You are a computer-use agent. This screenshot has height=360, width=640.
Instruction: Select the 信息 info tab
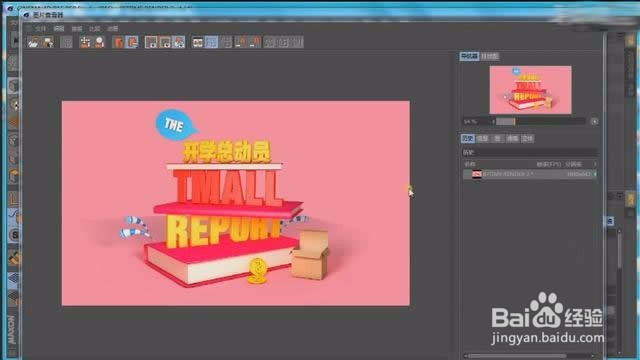[482, 139]
